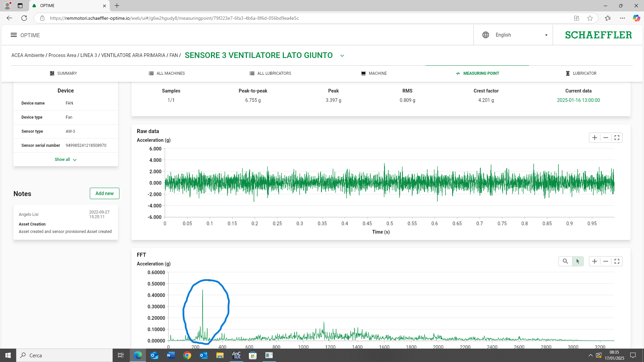Image resolution: width=644 pixels, height=362 pixels.
Task: Open Google Chrome from the taskbar
Action: [187, 355]
